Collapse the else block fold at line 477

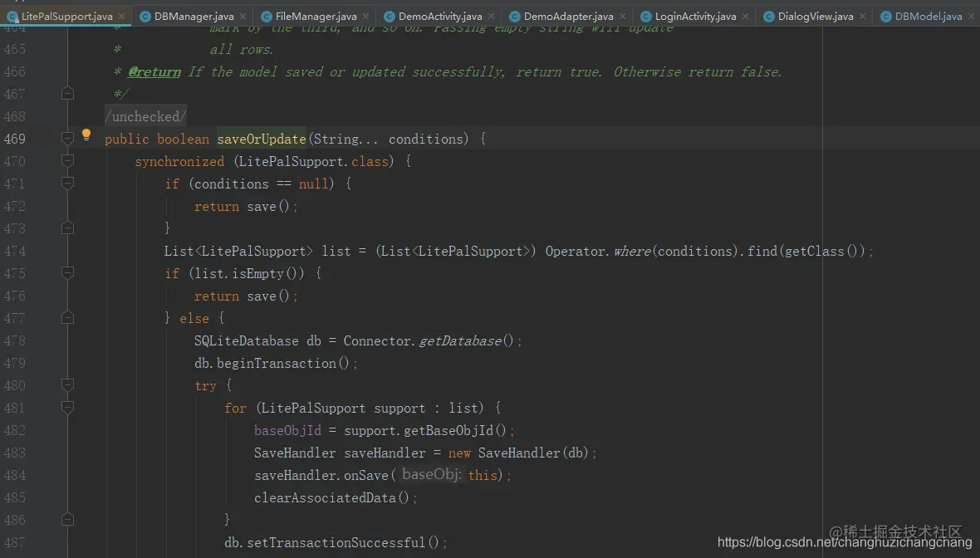pos(67,318)
